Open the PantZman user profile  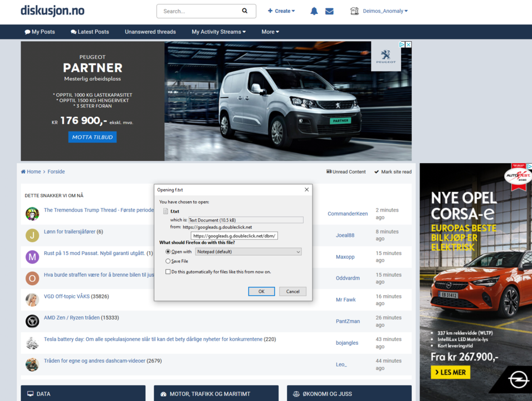pyautogui.click(x=348, y=321)
